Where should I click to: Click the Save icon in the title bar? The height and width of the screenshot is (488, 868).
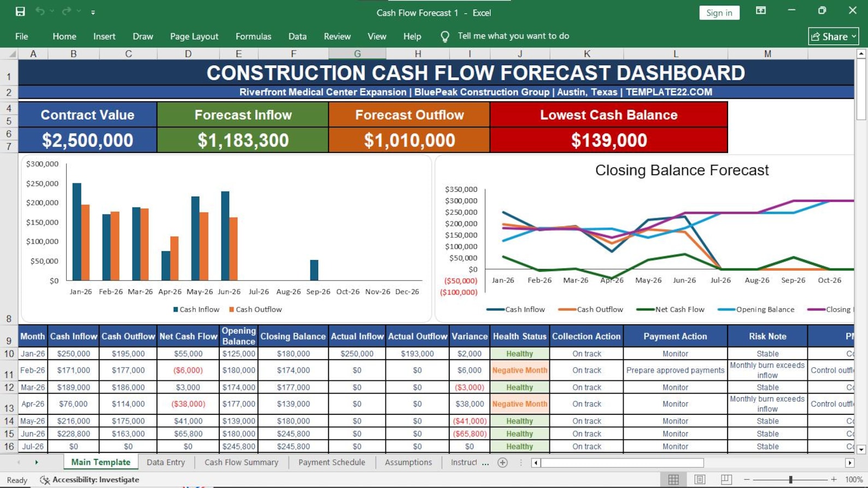tap(20, 11)
